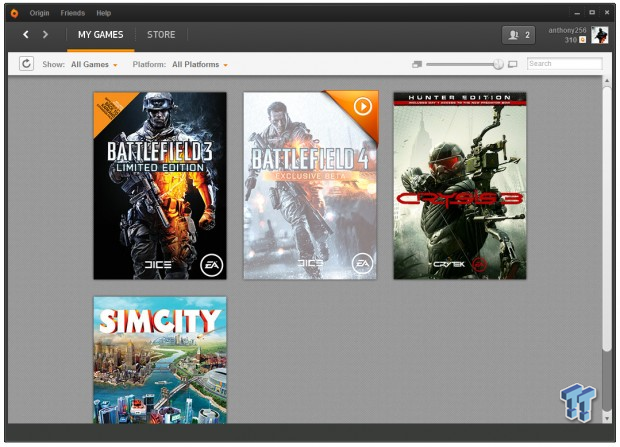Viewport: 620px width, 447px height.
Task: Click the scrollbar down arrow
Action: pos(607,418)
